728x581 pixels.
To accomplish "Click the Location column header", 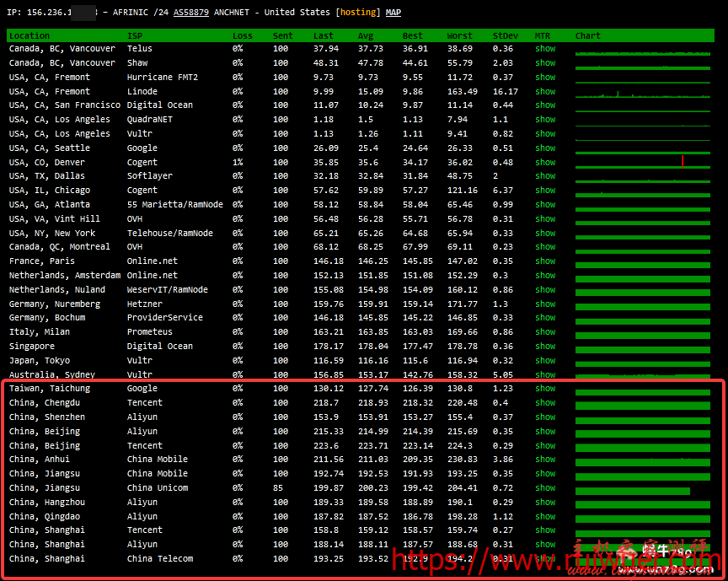I will point(29,35).
